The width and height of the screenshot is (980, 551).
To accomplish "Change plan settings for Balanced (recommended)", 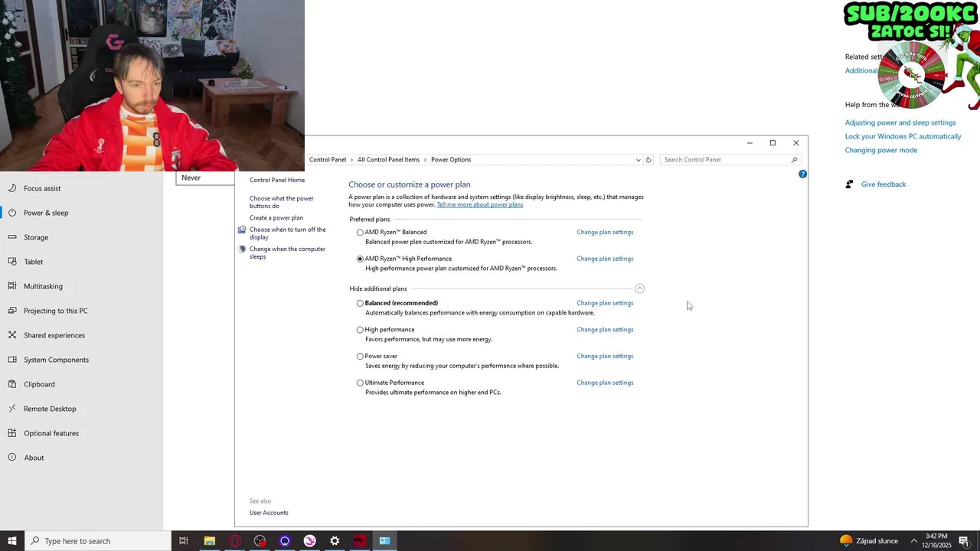I will click(x=605, y=303).
